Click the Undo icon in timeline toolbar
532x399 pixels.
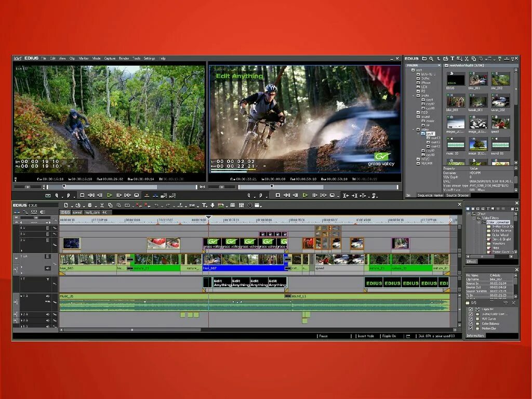(x=156, y=205)
